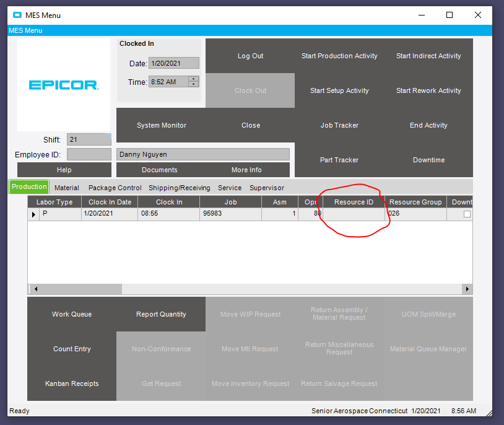Select the job cell 95983

click(230, 214)
